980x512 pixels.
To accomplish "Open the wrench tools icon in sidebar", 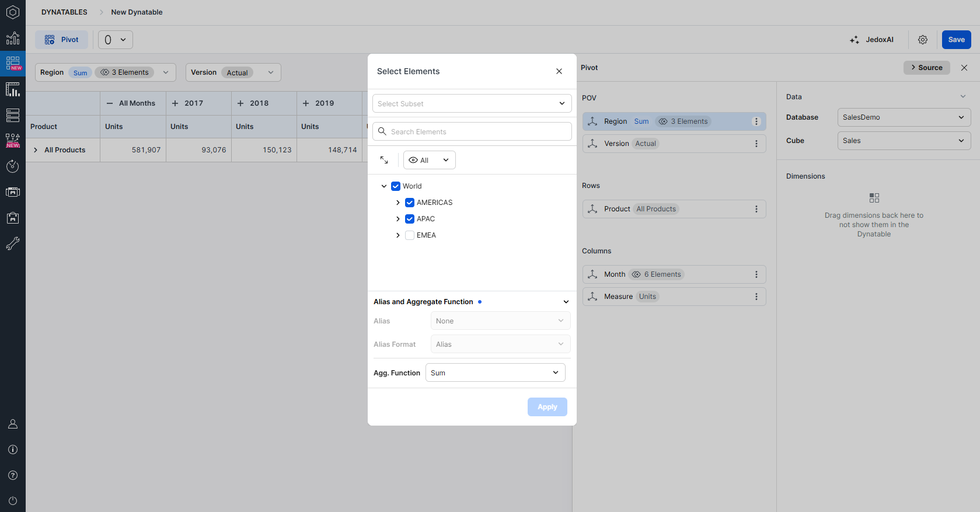I will [13, 243].
